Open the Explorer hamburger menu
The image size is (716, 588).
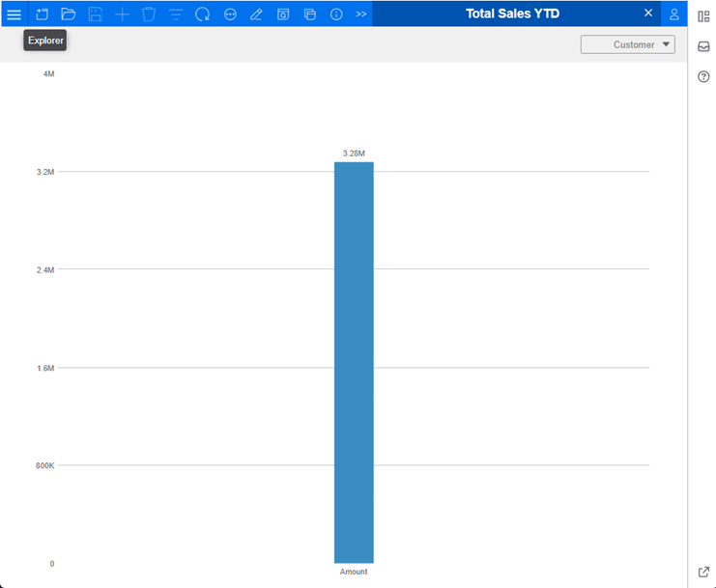tap(14, 14)
